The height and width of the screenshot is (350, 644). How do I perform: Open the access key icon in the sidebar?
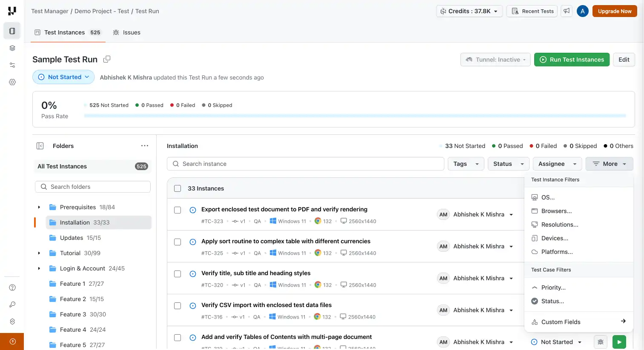[x=12, y=304]
